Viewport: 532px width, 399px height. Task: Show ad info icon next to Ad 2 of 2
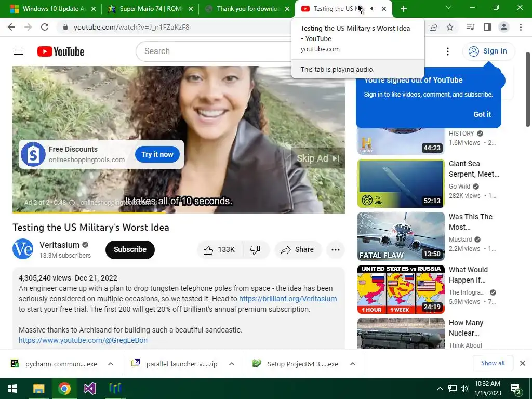[72, 203]
